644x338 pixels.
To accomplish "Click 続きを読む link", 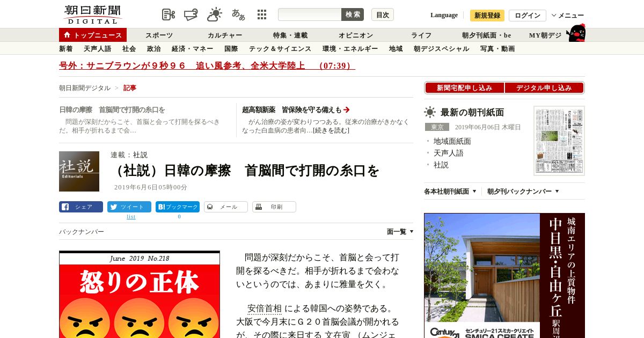I will point(331,130).
